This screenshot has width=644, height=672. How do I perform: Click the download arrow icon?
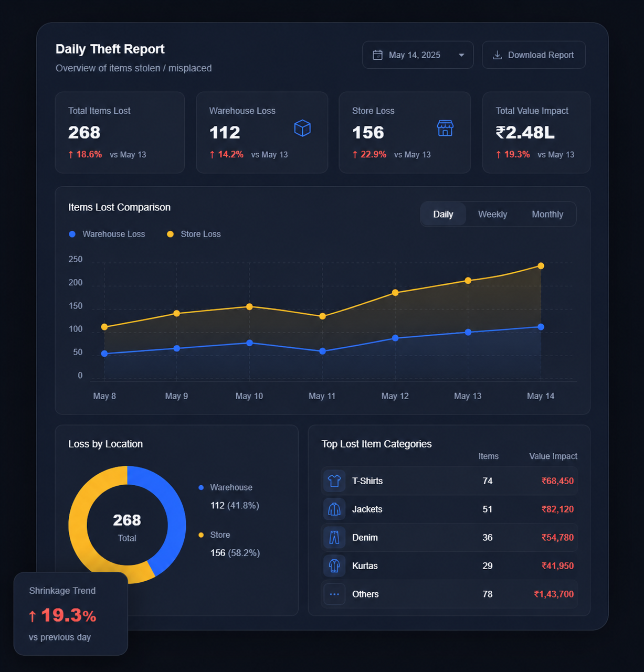[x=497, y=55]
